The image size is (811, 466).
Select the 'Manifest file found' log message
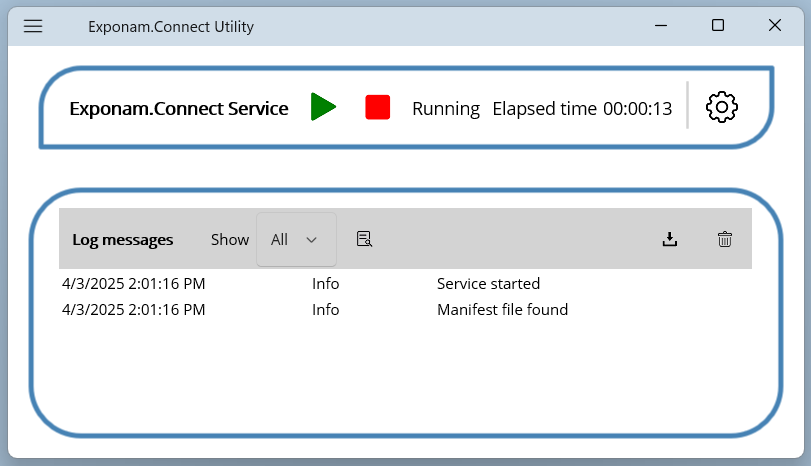click(502, 309)
